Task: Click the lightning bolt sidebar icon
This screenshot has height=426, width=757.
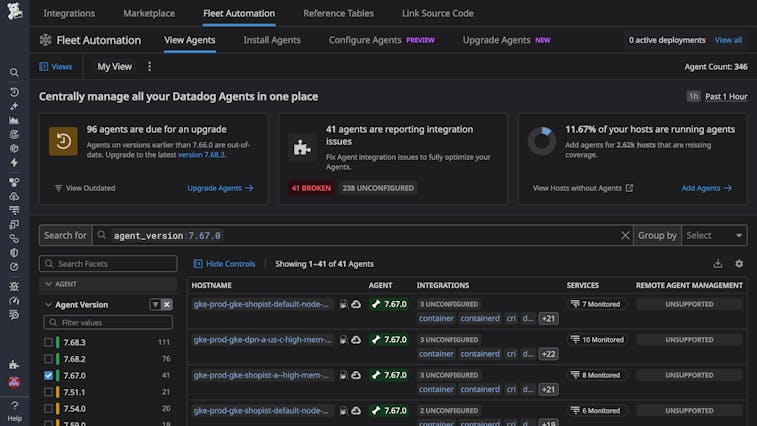Action: [14, 163]
